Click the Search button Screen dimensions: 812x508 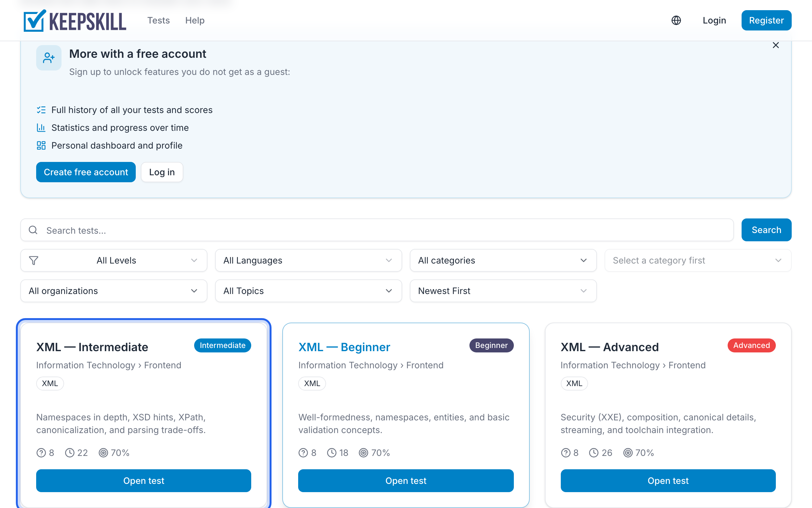[x=766, y=230]
